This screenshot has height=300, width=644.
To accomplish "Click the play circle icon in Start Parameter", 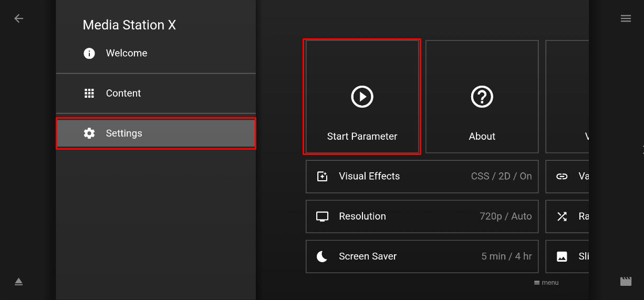I will pyautogui.click(x=362, y=97).
